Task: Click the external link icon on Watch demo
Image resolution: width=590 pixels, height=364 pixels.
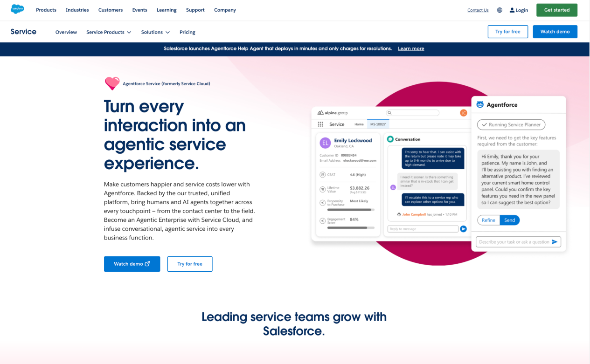Action: (147, 264)
